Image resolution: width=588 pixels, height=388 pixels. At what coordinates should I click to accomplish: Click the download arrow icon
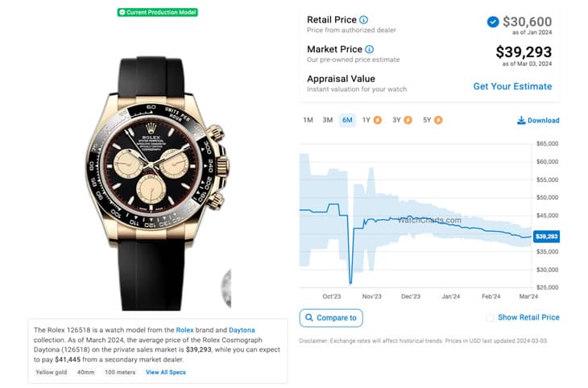click(x=521, y=120)
